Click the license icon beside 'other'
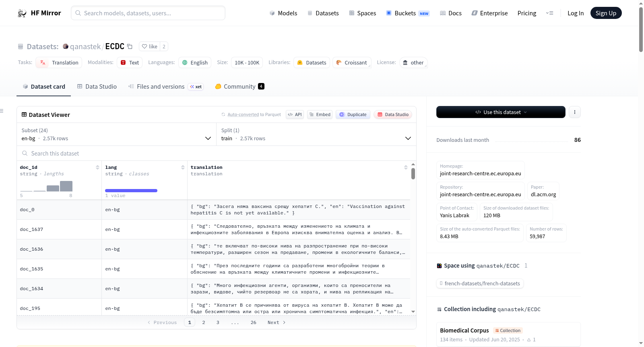644x347 pixels. (x=405, y=62)
